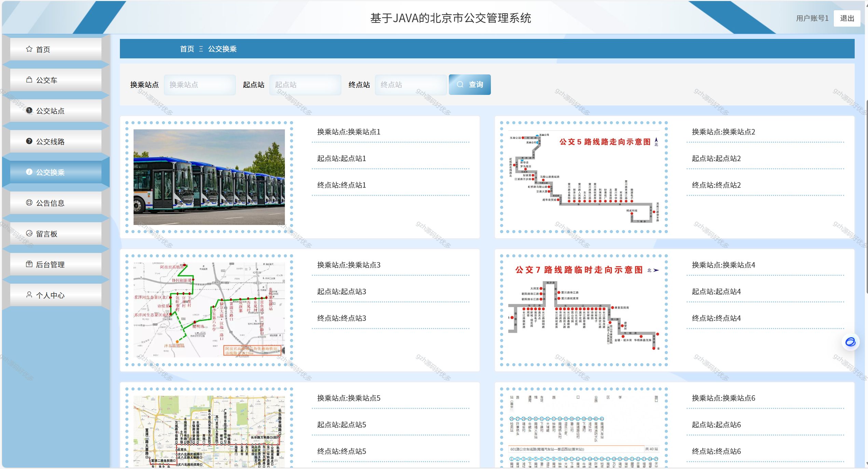Click the smiley icon beside 留言板

(29, 233)
